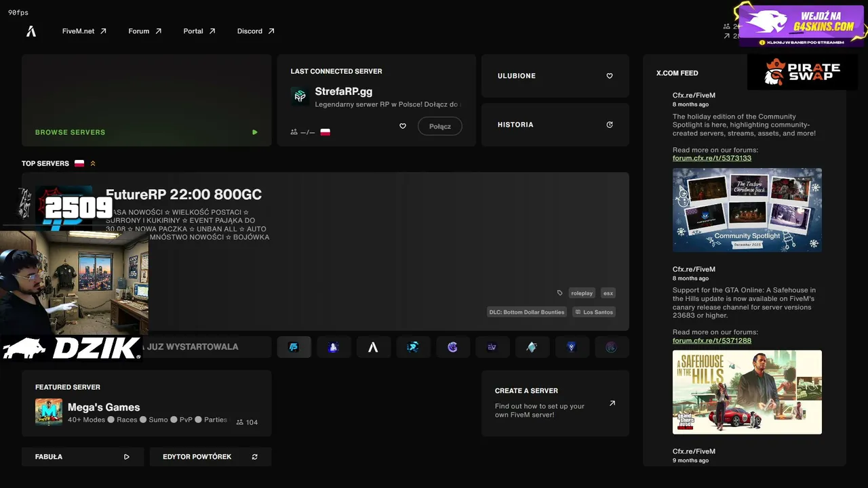Click the esx tag on FutureRP
The image size is (868, 488).
click(x=608, y=293)
